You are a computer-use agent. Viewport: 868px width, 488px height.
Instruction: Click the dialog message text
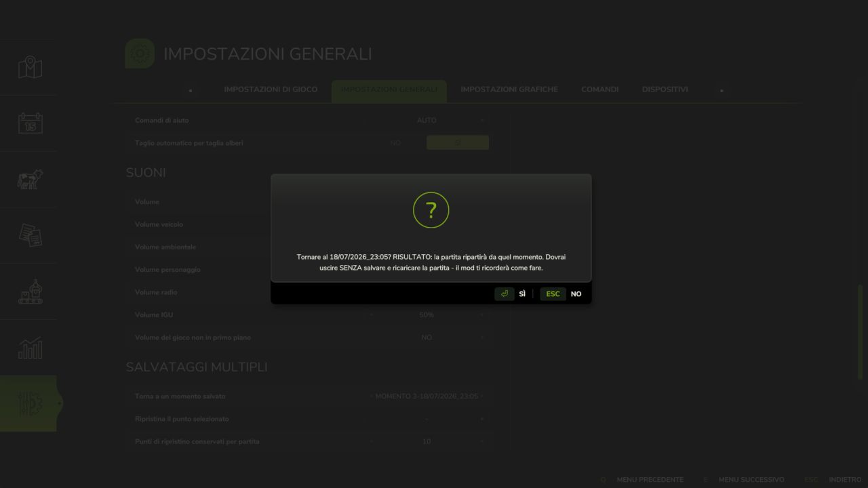pyautogui.click(x=431, y=262)
